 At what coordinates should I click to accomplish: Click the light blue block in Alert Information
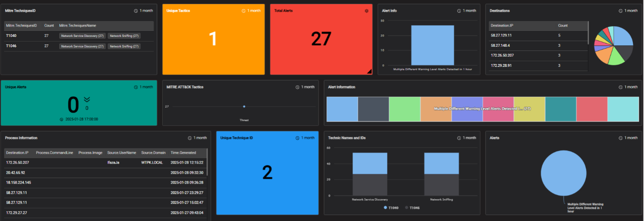342,109
